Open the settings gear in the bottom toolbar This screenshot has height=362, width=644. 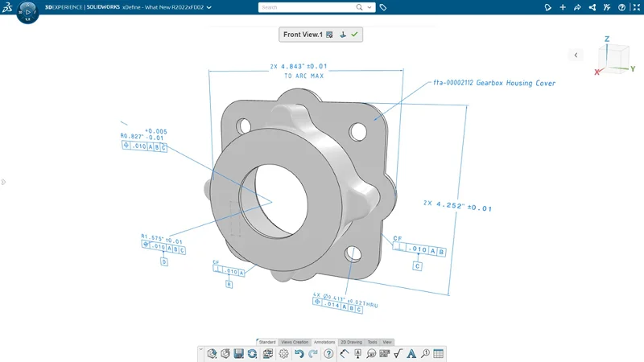tap(283, 353)
